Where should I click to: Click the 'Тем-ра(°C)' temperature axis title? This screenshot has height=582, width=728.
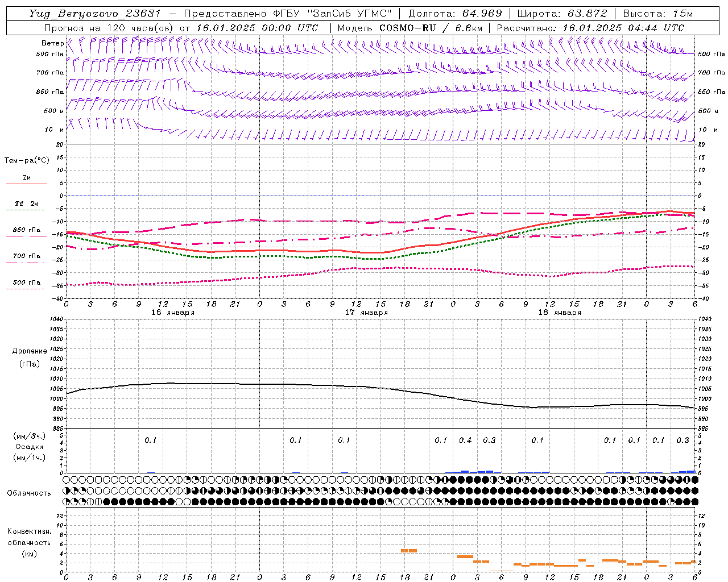point(27,161)
